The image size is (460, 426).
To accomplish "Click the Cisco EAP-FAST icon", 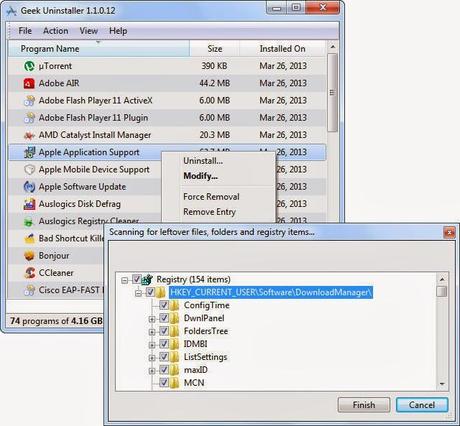I will tap(29, 290).
